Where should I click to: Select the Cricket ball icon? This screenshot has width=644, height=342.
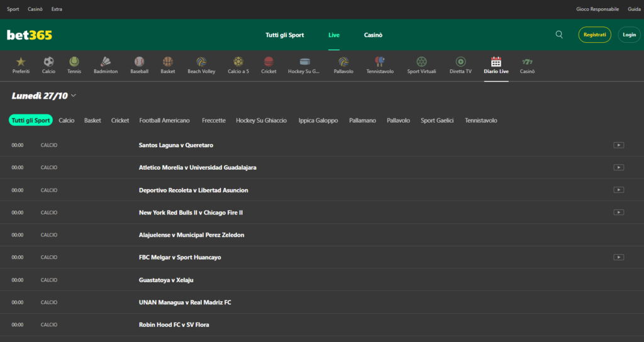(269, 62)
